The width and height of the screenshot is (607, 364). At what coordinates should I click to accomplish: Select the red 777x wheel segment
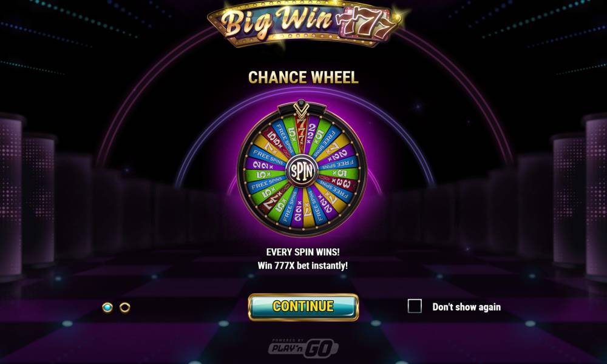[302, 133]
